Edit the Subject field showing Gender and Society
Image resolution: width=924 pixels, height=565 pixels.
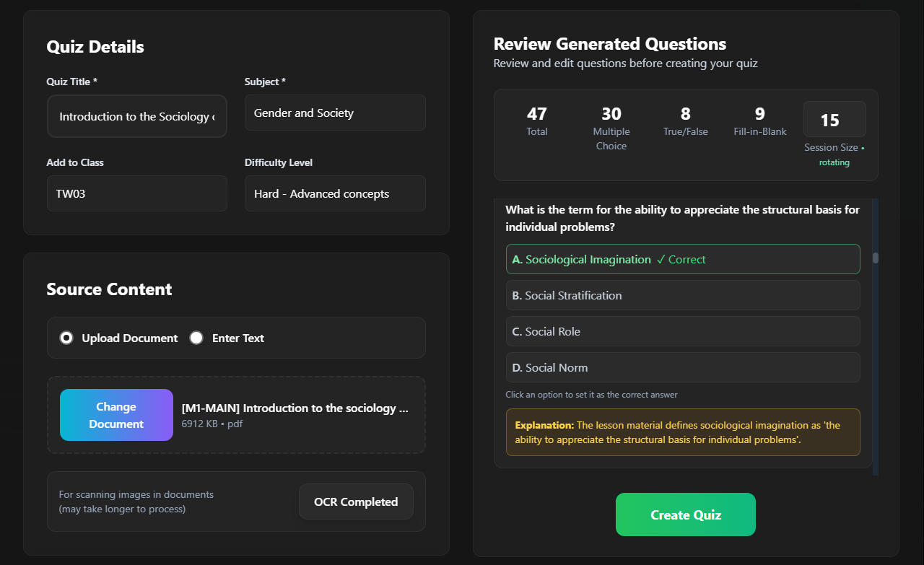(335, 113)
